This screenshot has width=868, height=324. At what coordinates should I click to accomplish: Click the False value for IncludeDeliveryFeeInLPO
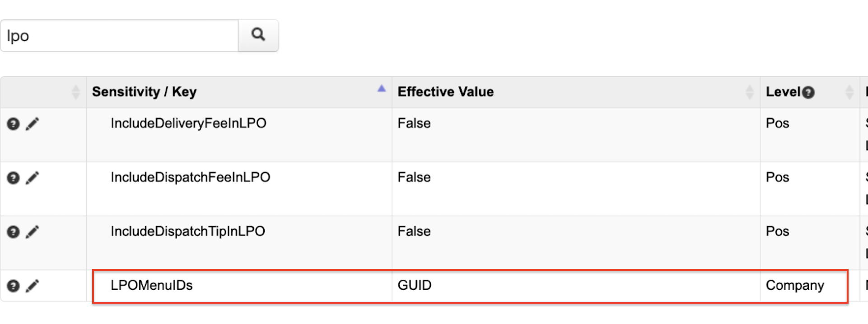pos(414,123)
